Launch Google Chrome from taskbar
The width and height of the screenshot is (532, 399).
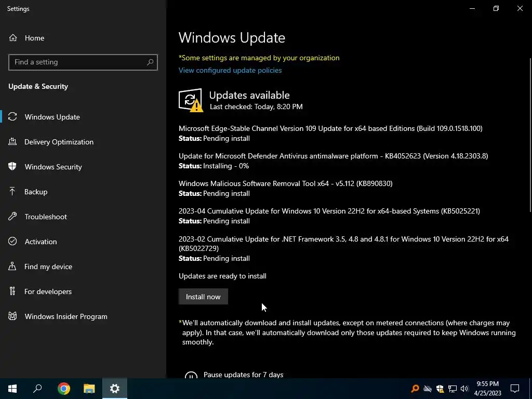(63, 389)
